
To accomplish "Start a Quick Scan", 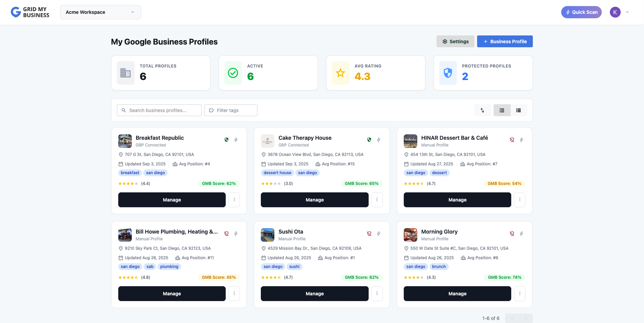I will pyautogui.click(x=581, y=12).
